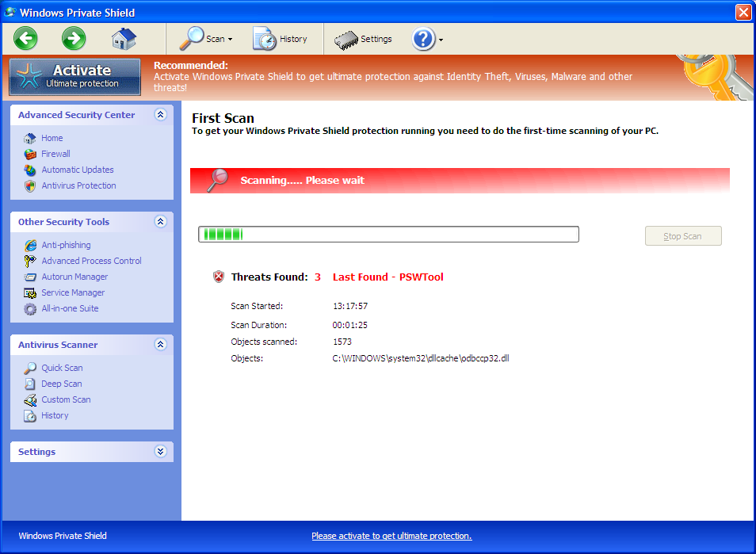Click the First Scan heading
Image resolution: width=756 pixels, height=554 pixels.
point(223,118)
